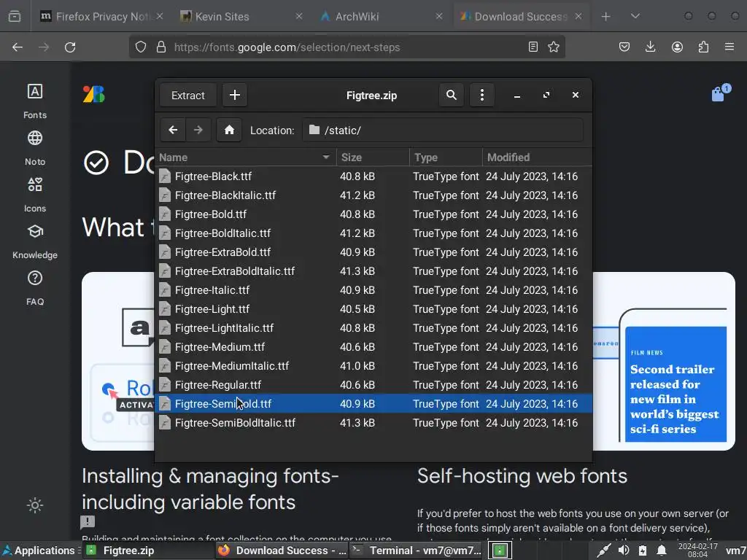Open Fonts section in Google Fonts sidebar
747x560 pixels.
click(x=35, y=101)
